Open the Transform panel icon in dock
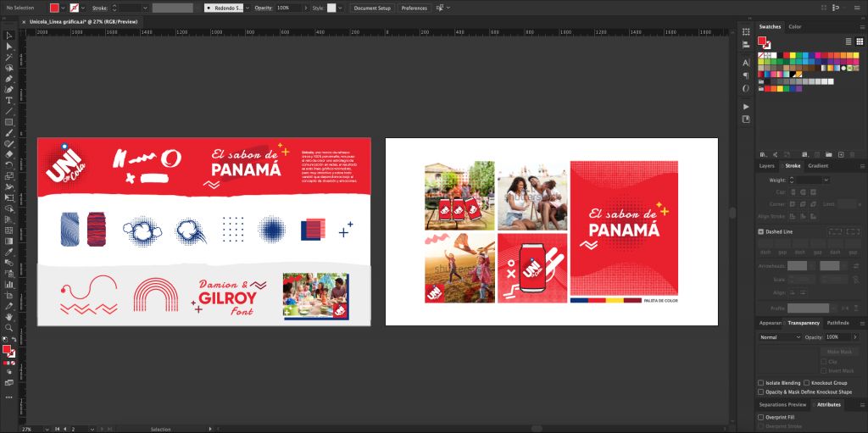Viewport: 868px width, 433px height. click(x=746, y=31)
